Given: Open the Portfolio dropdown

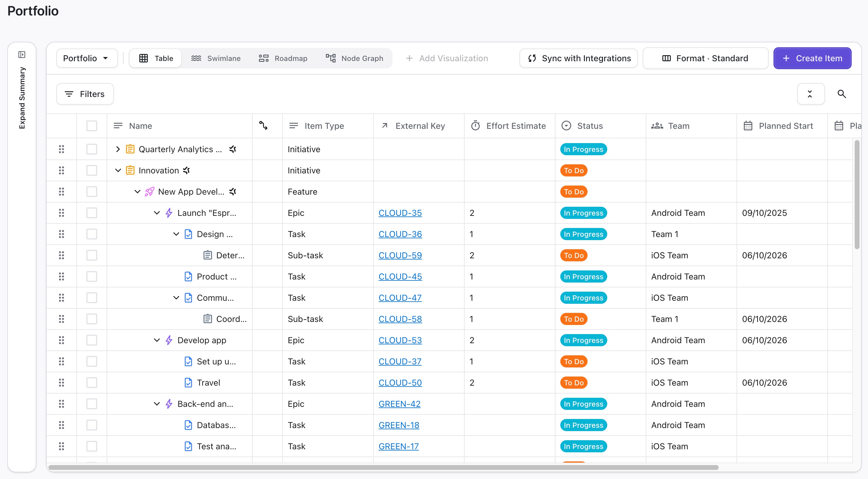Looking at the screenshot, I should tap(87, 58).
